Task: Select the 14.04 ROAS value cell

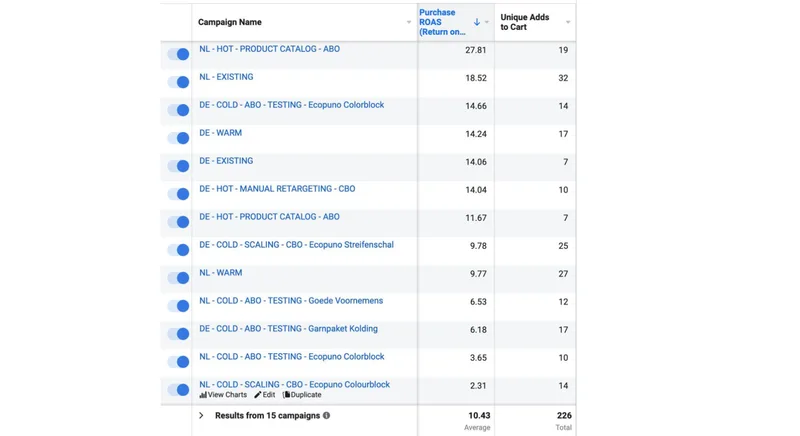Action: click(x=476, y=190)
